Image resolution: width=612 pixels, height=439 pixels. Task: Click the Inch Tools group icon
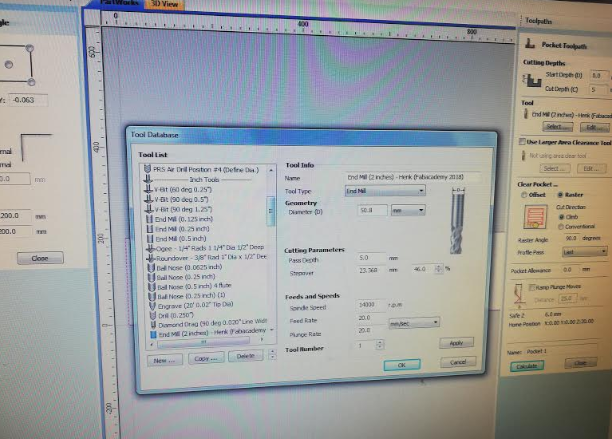148,179
